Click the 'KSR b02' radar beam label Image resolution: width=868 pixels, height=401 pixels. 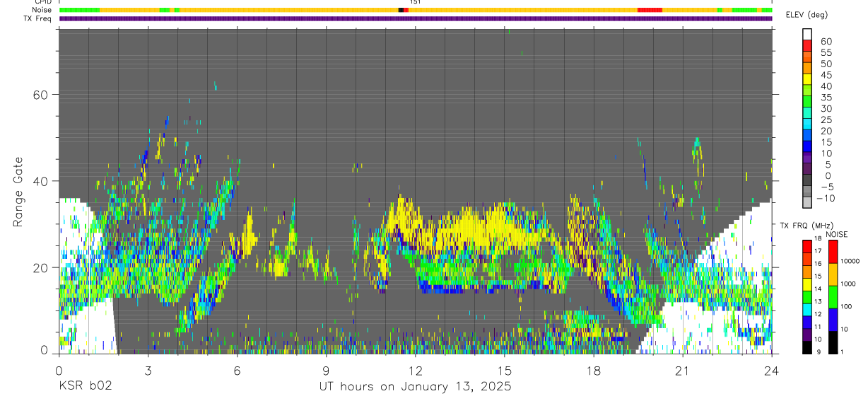[85, 387]
